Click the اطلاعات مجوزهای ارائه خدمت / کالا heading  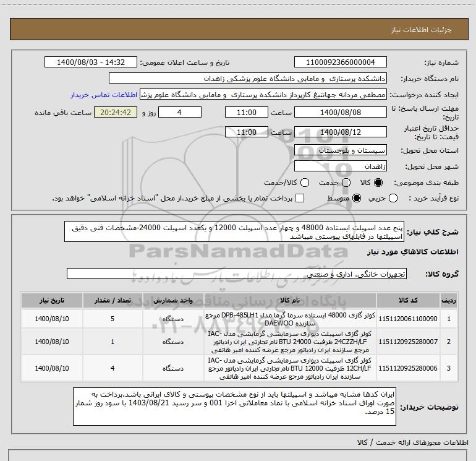tap(412, 442)
